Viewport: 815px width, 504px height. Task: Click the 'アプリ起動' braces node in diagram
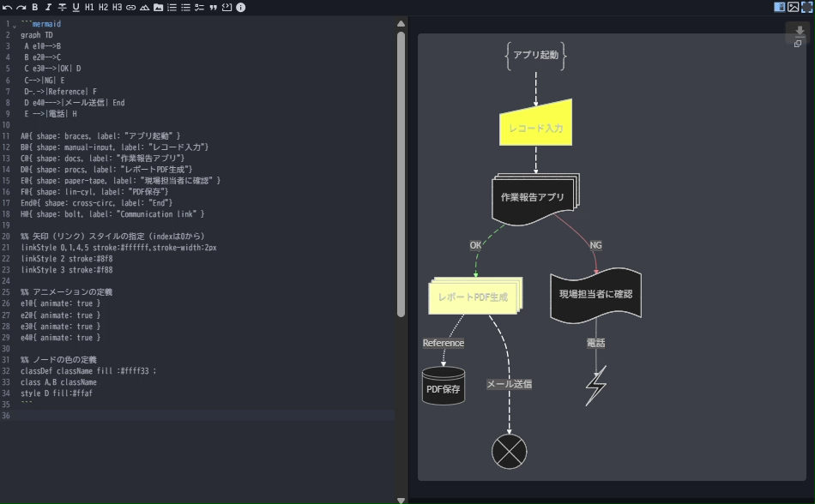536,56
